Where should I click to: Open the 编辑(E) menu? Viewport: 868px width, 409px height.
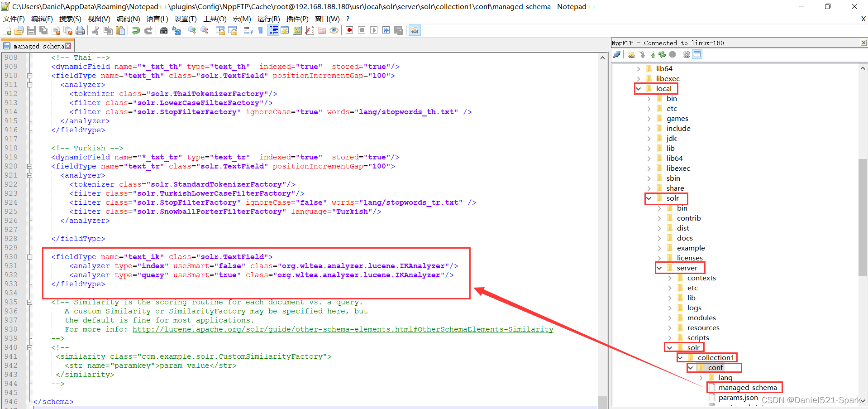click(x=42, y=19)
